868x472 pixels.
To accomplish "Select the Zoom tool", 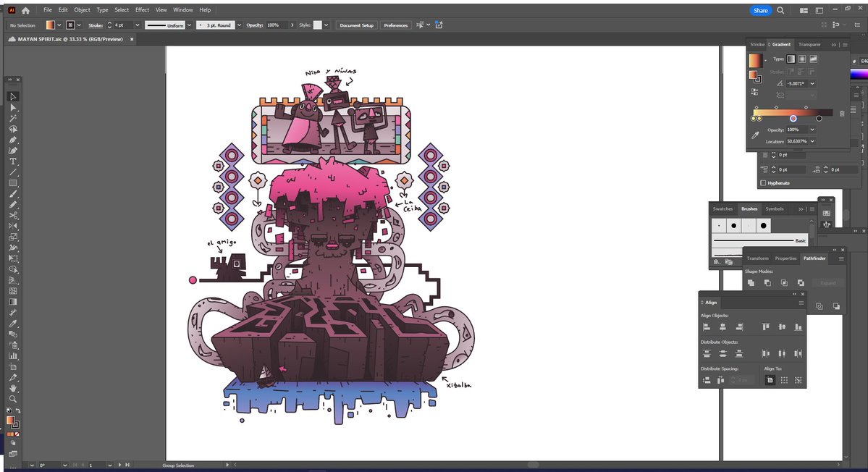I will pyautogui.click(x=13, y=399).
